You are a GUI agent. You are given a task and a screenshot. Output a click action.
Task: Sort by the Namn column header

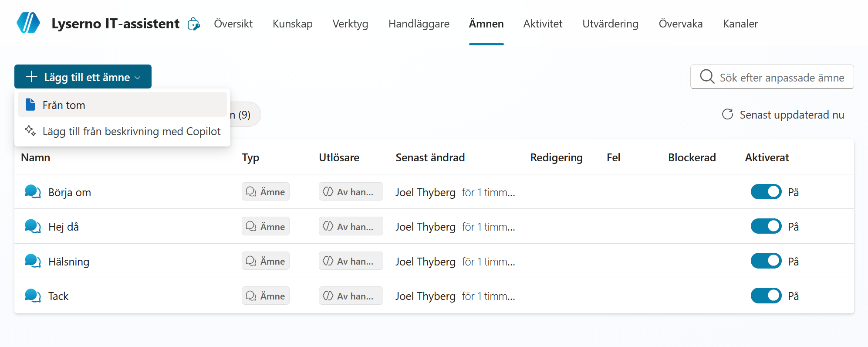[36, 157]
